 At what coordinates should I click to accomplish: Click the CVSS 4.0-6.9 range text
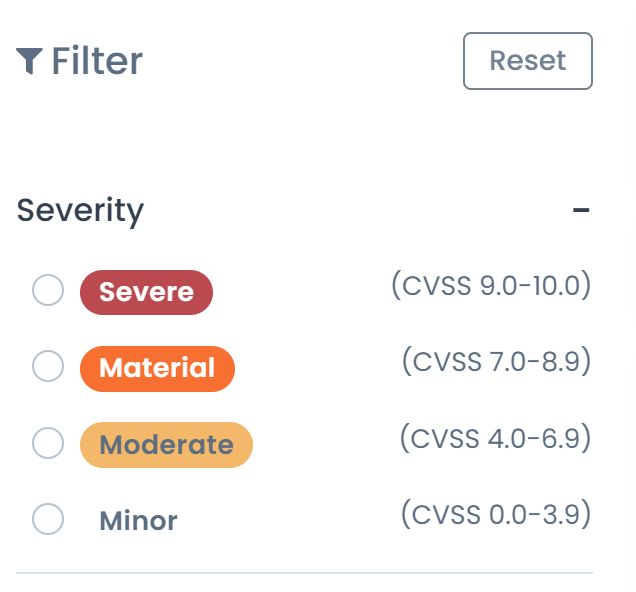click(x=495, y=438)
